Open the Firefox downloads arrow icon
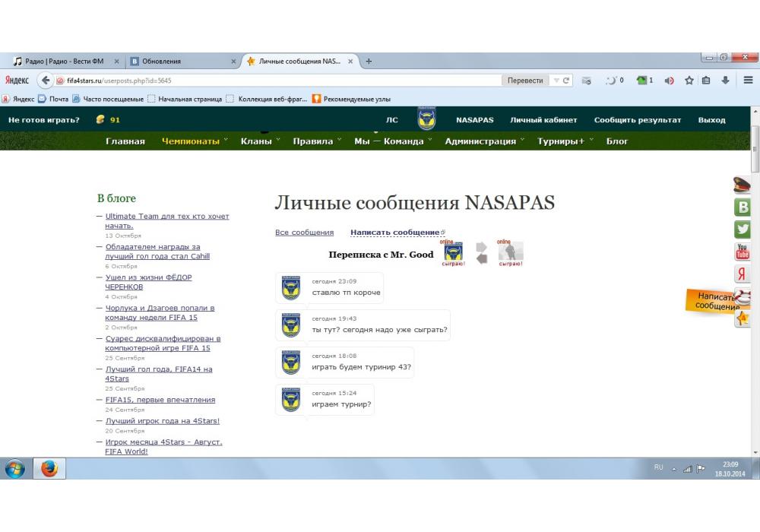 click(x=725, y=81)
